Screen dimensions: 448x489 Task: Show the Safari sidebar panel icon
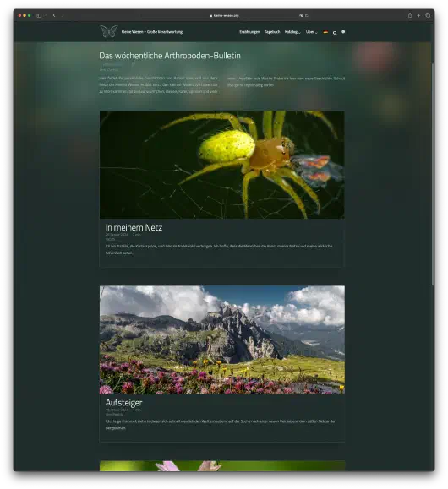point(39,15)
